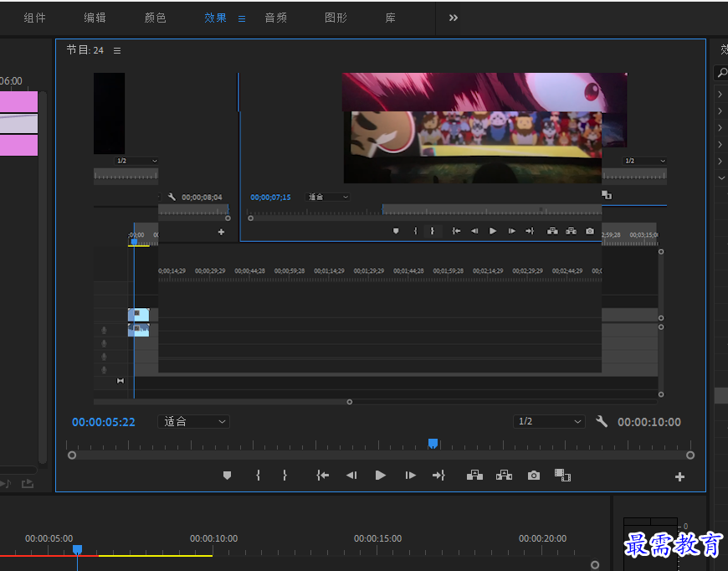Click the Lift button

474,475
